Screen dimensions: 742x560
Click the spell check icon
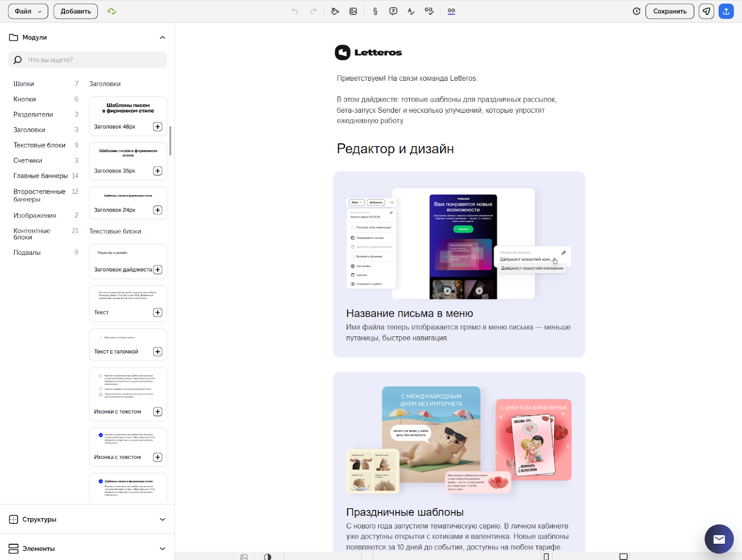pos(411,11)
